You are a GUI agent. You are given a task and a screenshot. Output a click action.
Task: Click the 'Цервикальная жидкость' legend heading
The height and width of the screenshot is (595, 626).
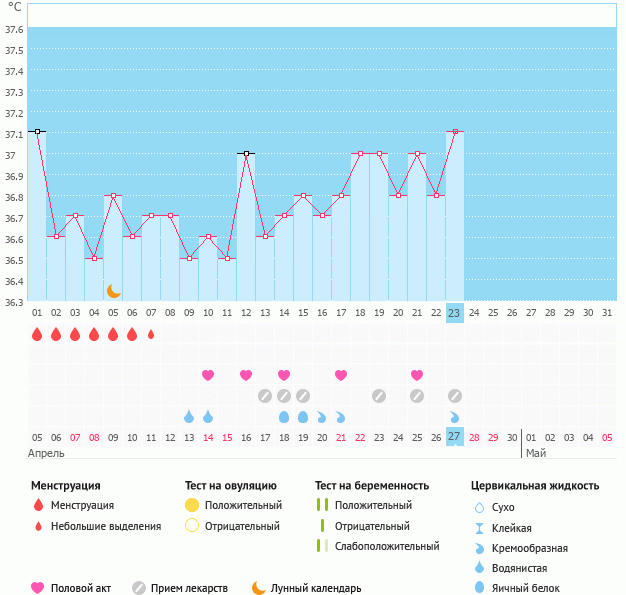534,485
